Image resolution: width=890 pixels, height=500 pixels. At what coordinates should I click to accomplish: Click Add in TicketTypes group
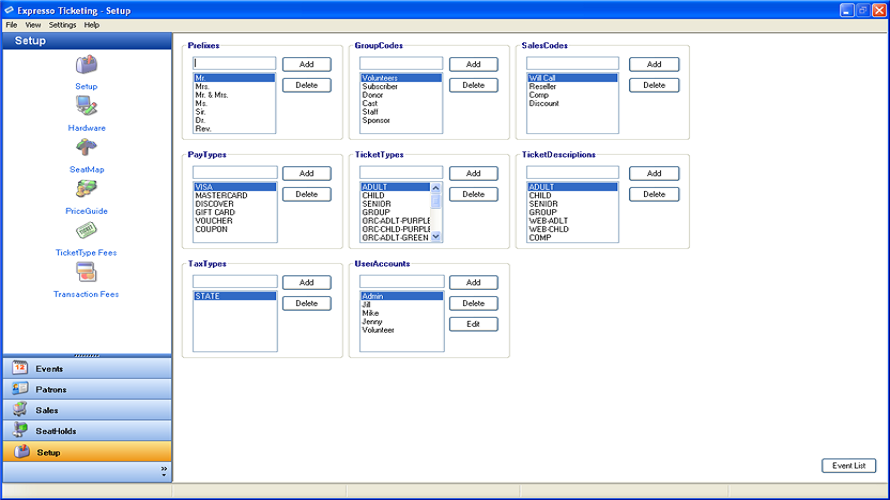[x=473, y=173]
